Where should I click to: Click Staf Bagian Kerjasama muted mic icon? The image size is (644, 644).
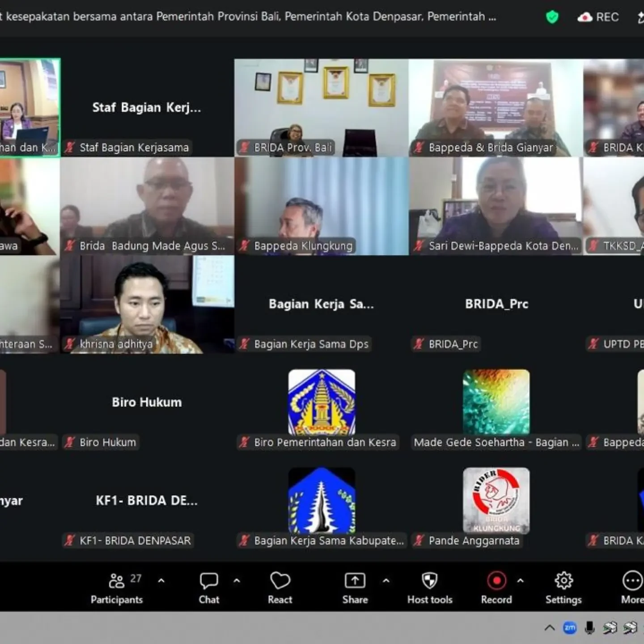coord(70,147)
